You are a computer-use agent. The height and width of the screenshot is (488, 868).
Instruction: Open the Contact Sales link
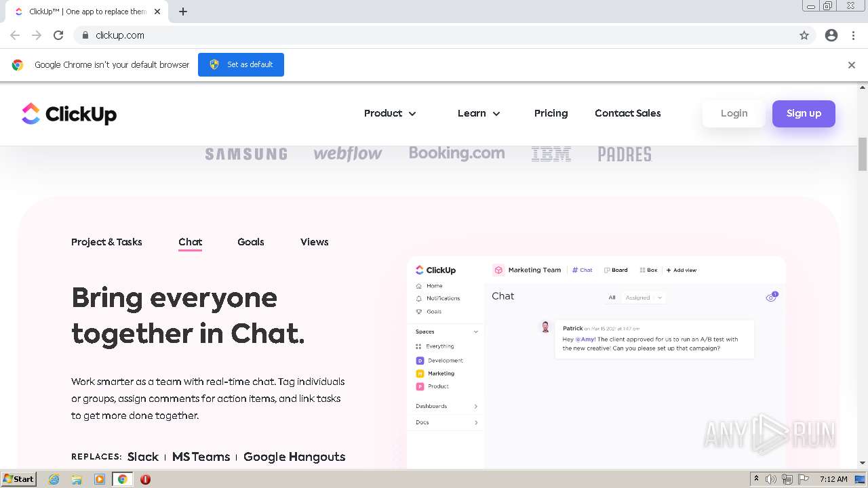628,113
